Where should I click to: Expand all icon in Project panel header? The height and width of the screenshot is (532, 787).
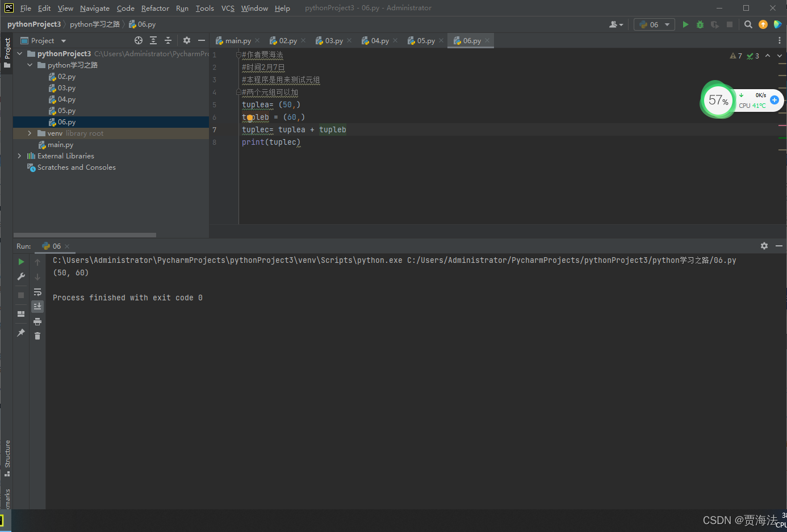pyautogui.click(x=153, y=40)
